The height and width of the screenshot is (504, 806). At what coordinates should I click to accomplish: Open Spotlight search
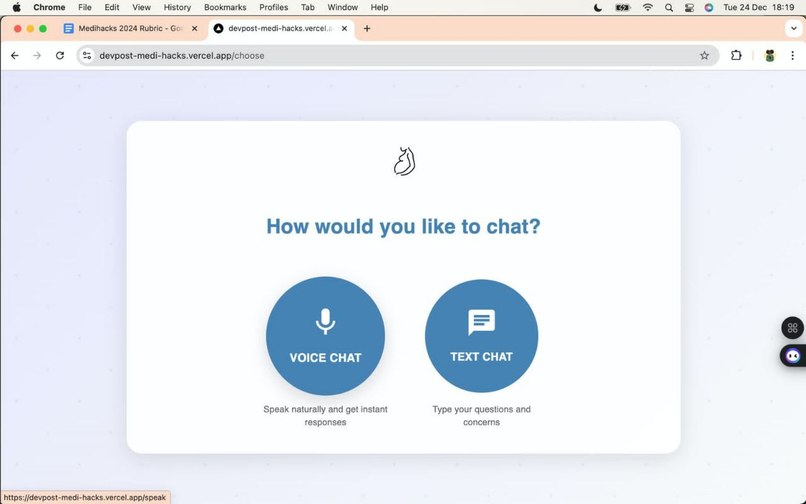tap(669, 7)
